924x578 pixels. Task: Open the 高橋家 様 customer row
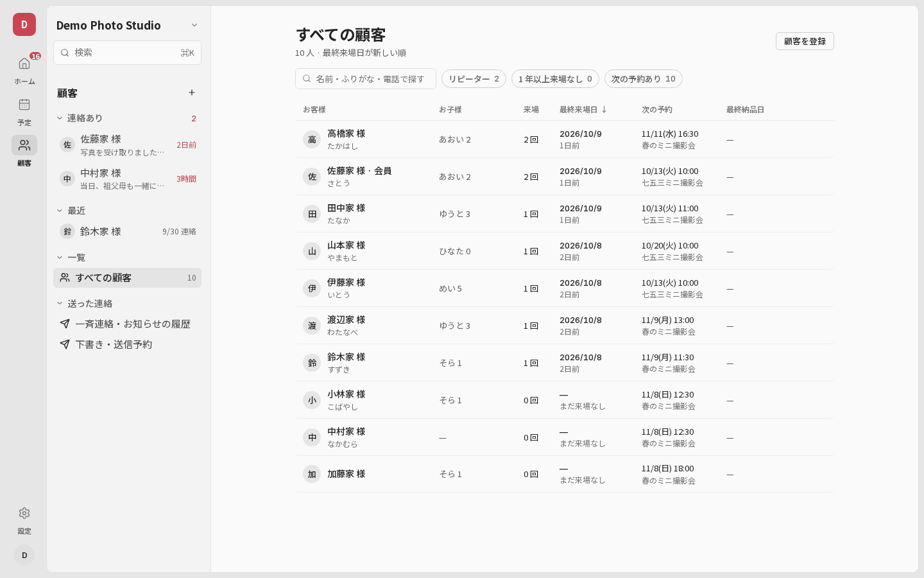pos(565,139)
